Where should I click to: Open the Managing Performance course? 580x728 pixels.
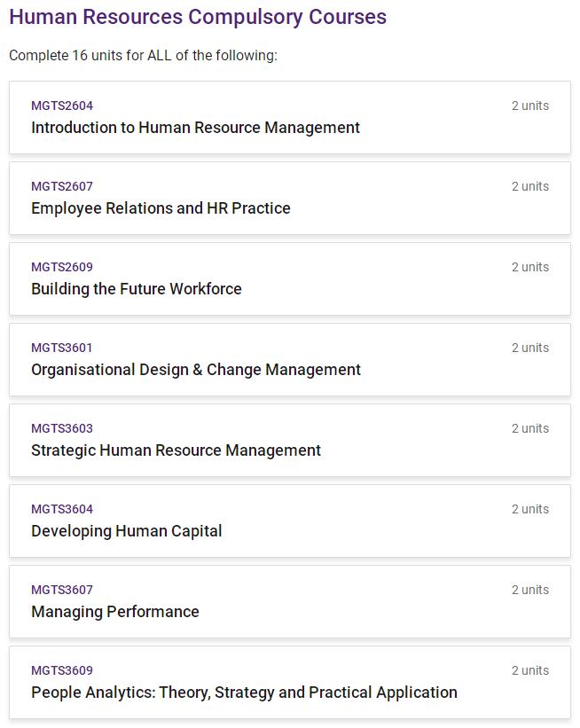coord(115,612)
